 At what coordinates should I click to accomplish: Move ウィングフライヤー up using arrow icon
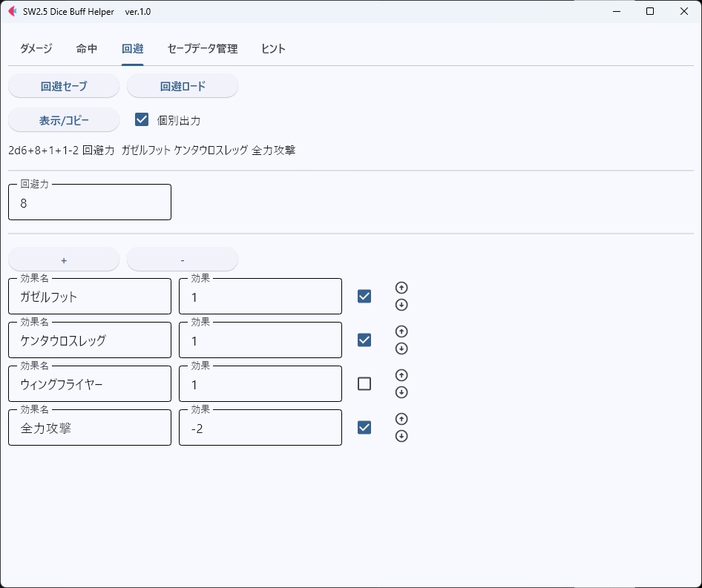click(x=401, y=375)
